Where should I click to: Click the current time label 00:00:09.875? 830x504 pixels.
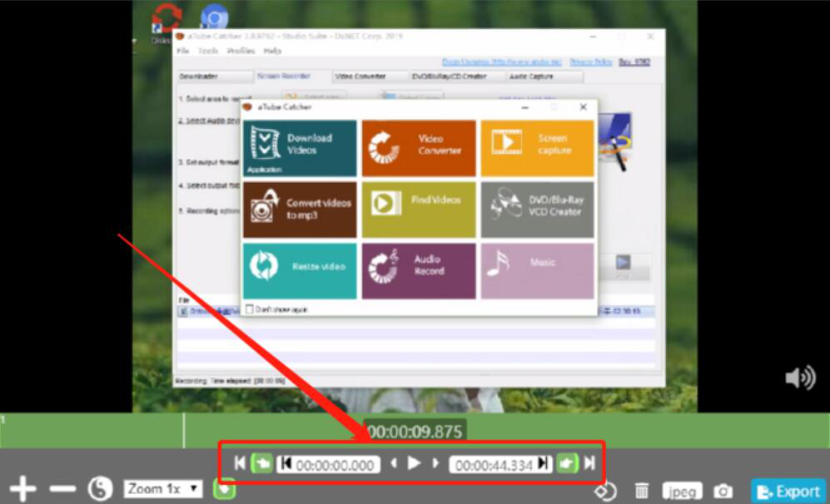415,432
